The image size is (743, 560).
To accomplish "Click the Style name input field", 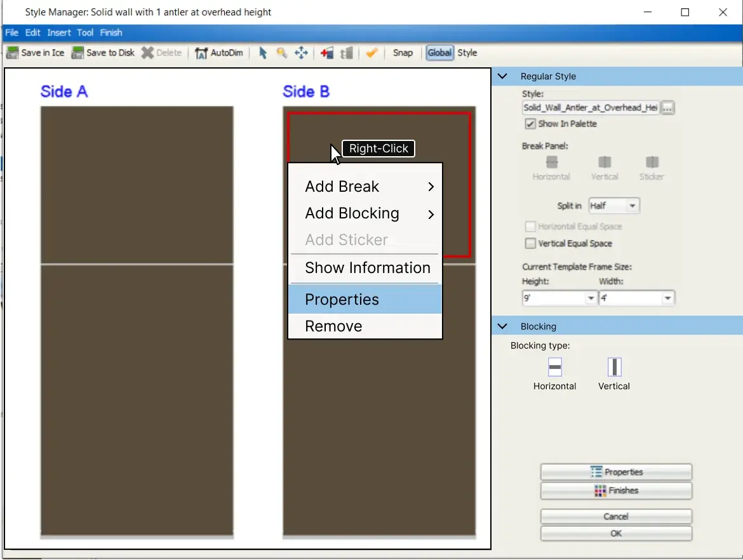I will [591, 107].
